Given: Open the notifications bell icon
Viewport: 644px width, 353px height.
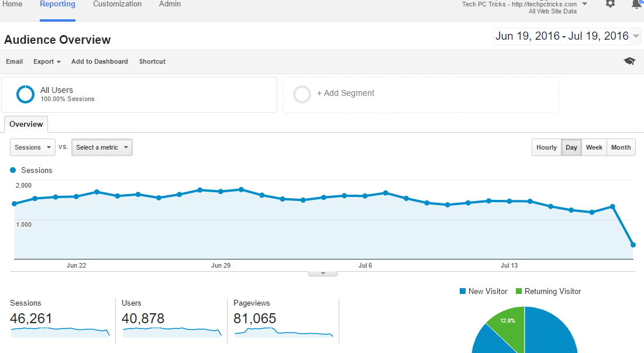Looking at the screenshot, I should (x=637, y=4).
